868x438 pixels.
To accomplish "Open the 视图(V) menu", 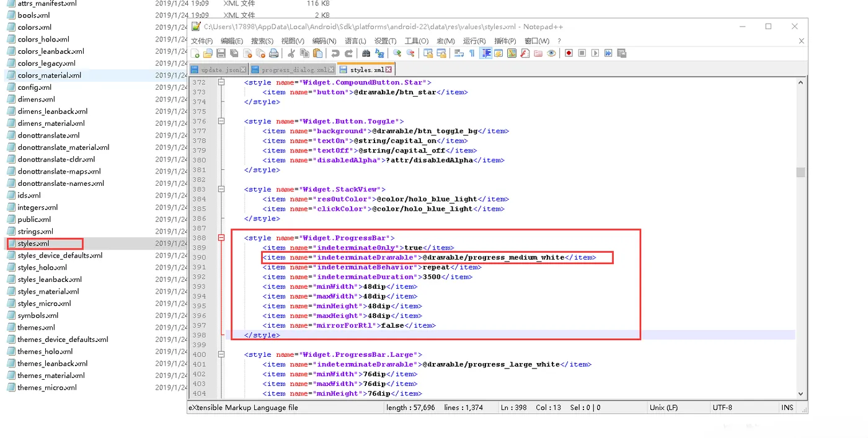I will (x=293, y=41).
